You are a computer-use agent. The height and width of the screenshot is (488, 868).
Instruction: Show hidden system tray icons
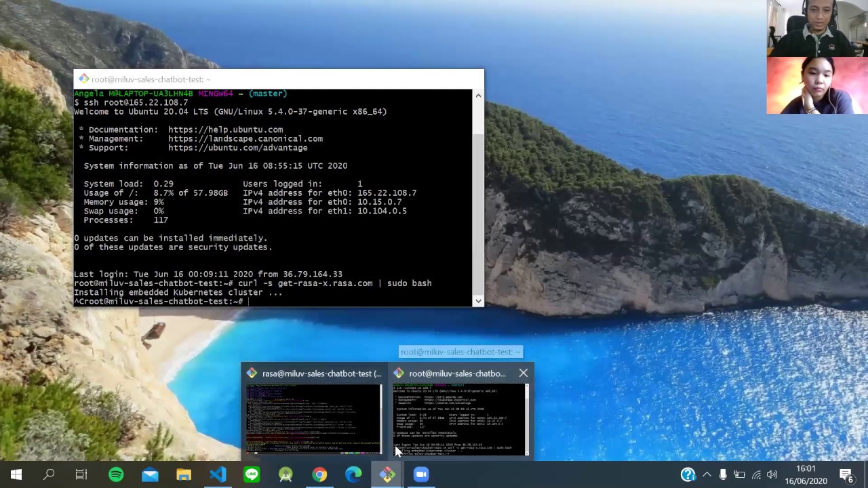coord(707,474)
